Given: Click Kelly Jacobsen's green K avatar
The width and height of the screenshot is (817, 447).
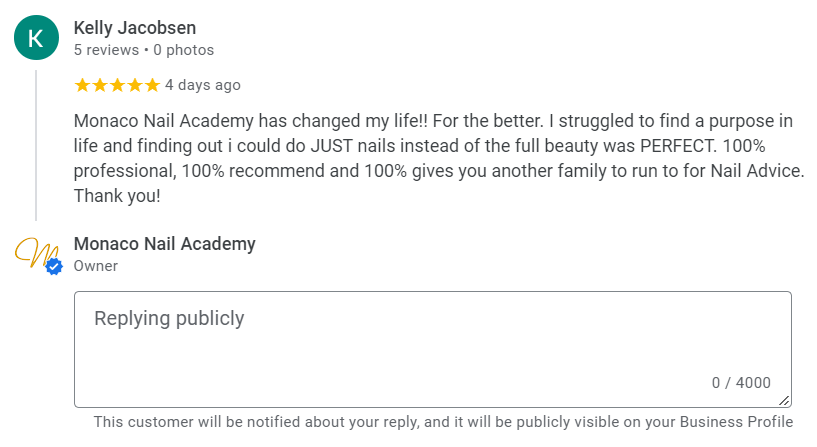Looking at the screenshot, I should click(x=36, y=38).
